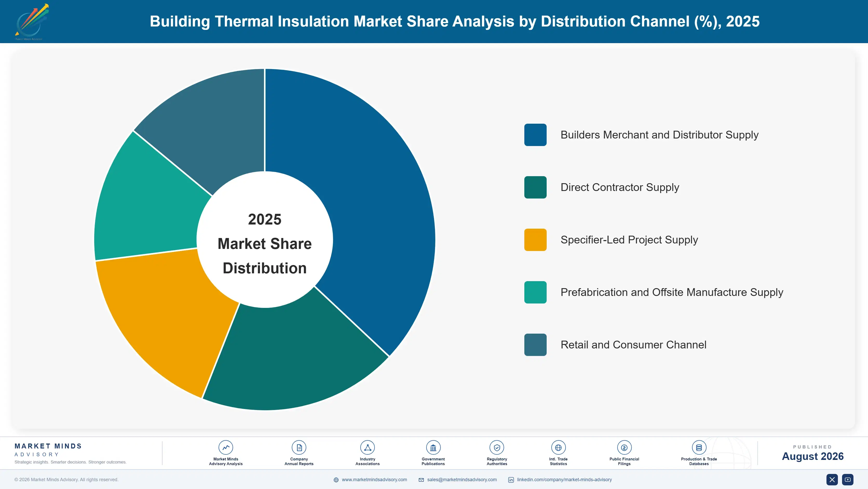Viewport: 868px width, 489px height.
Task: Click the Market Minds Advisory Analysis icon
Action: (226, 447)
